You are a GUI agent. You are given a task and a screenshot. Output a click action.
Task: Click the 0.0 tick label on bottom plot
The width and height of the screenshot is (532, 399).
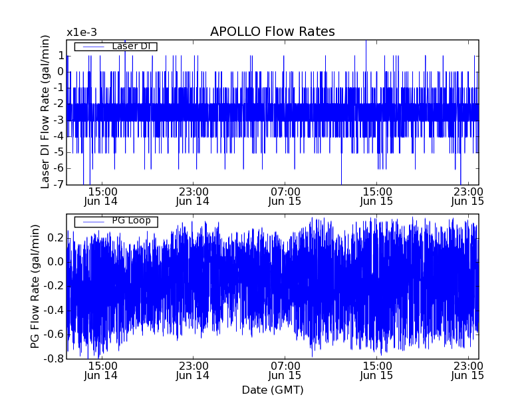coord(56,262)
